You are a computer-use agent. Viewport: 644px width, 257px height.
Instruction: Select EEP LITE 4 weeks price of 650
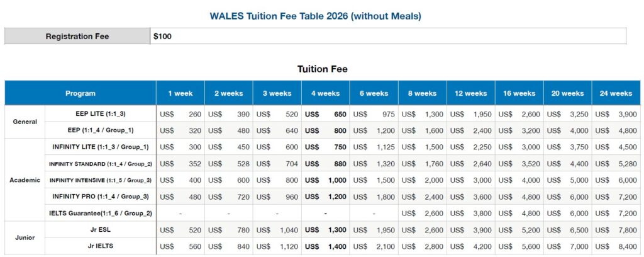[340, 115]
